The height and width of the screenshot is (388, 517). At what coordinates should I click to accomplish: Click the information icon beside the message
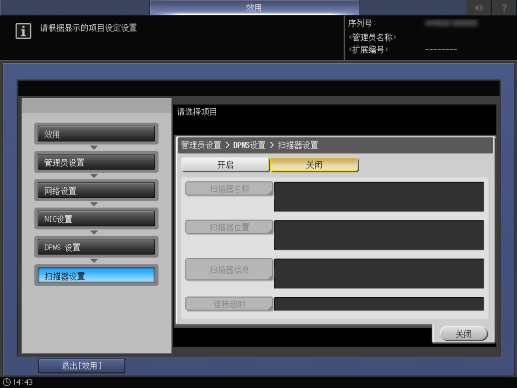(x=23, y=31)
